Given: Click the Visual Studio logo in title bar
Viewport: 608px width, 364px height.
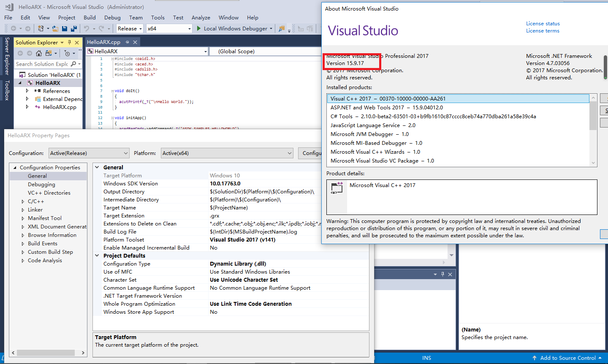Looking at the screenshot, I should pos(9,7).
